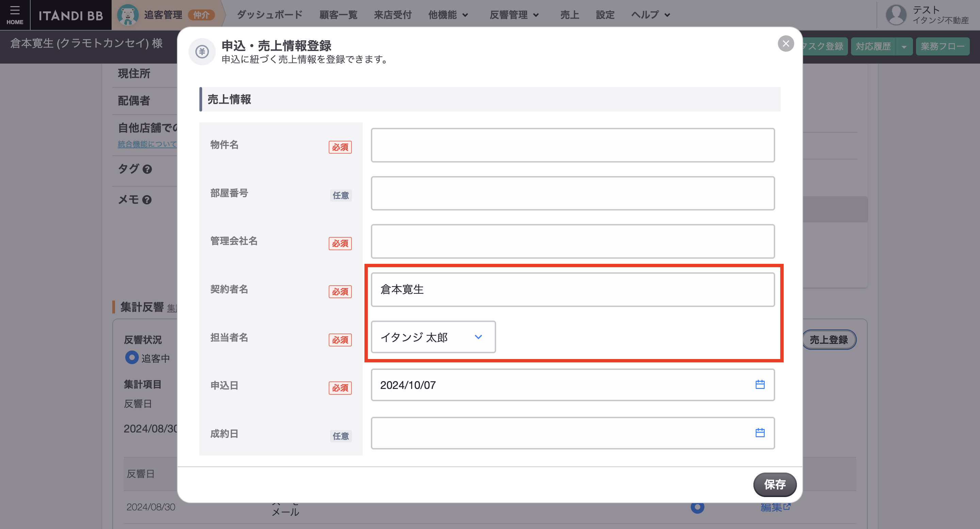Close the 申込・売上情報登録 dialog
Screen dimensions: 980x529
coord(786,44)
